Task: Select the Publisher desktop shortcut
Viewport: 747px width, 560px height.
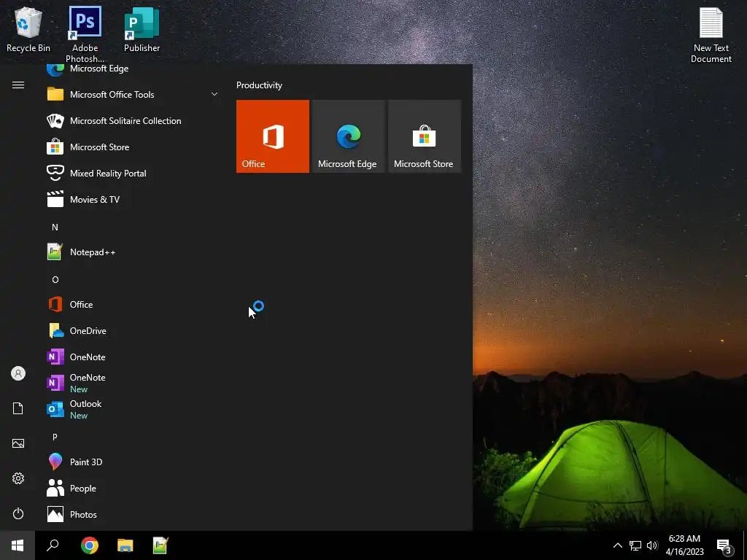Action: tap(142, 29)
